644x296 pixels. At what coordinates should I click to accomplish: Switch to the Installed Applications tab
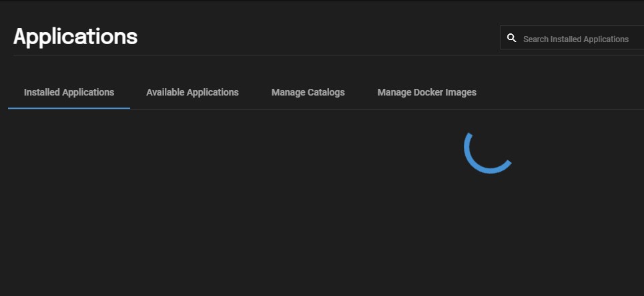click(69, 92)
